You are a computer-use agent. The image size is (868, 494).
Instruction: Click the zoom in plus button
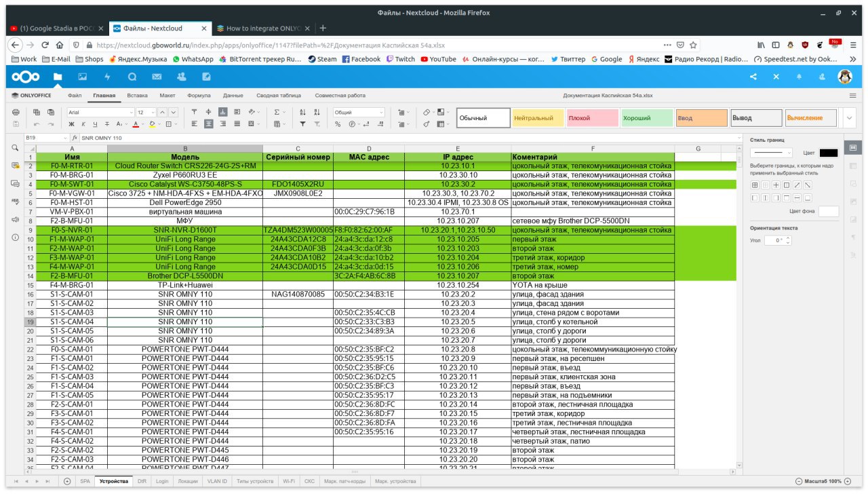(x=847, y=481)
